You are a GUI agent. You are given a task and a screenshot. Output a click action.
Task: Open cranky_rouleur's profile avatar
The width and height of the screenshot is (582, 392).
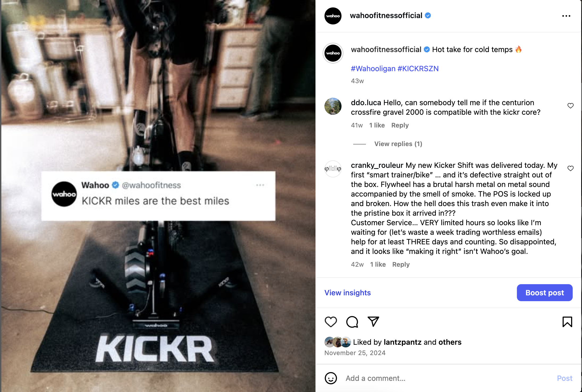pos(333,169)
